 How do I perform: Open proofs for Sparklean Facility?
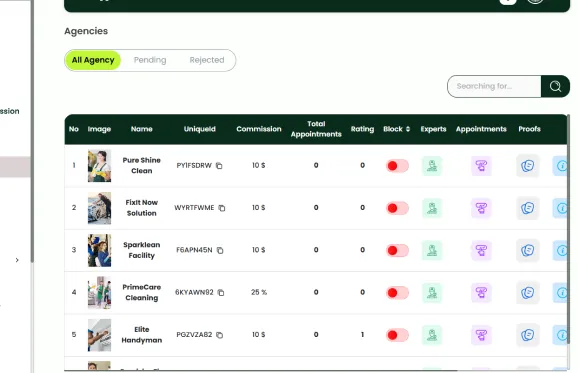528,251
